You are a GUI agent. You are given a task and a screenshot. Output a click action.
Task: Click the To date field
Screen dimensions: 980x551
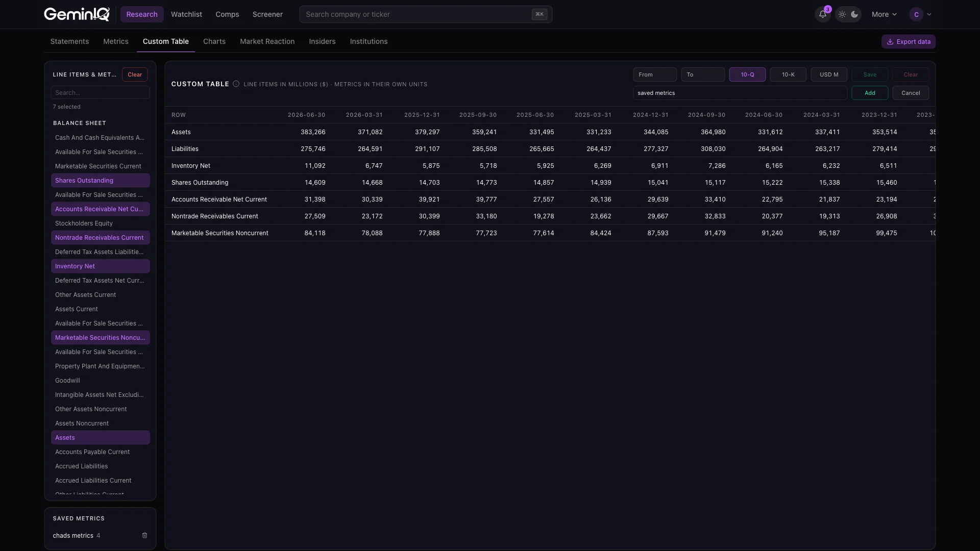click(x=703, y=74)
